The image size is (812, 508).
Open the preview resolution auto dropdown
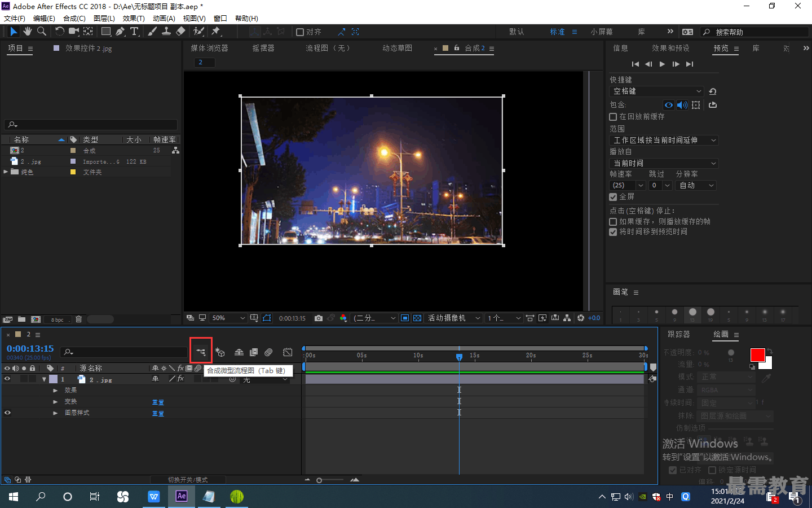pyautogui.click(x=696, y=186)
